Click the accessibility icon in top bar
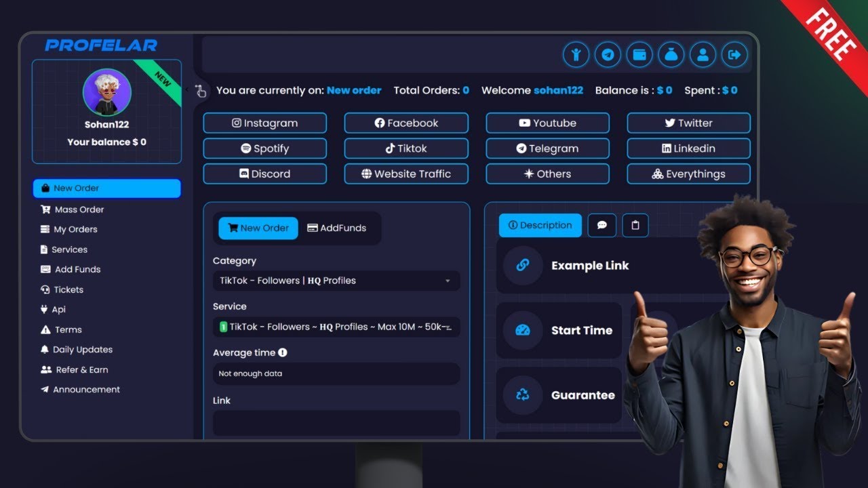 click(576, 55)
